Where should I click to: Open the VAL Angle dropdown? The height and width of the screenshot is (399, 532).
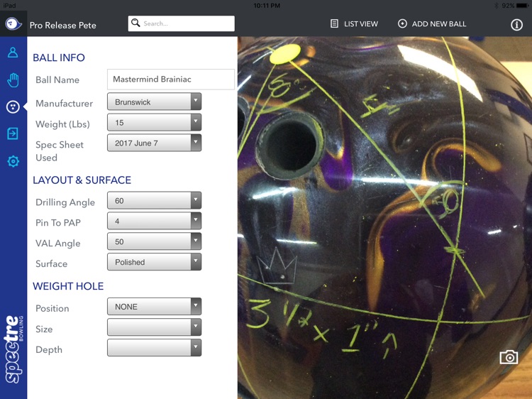click(155, 241)
